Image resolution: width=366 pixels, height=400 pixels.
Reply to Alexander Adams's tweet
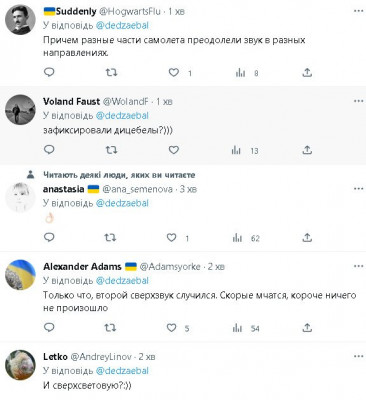coord(49,327)
